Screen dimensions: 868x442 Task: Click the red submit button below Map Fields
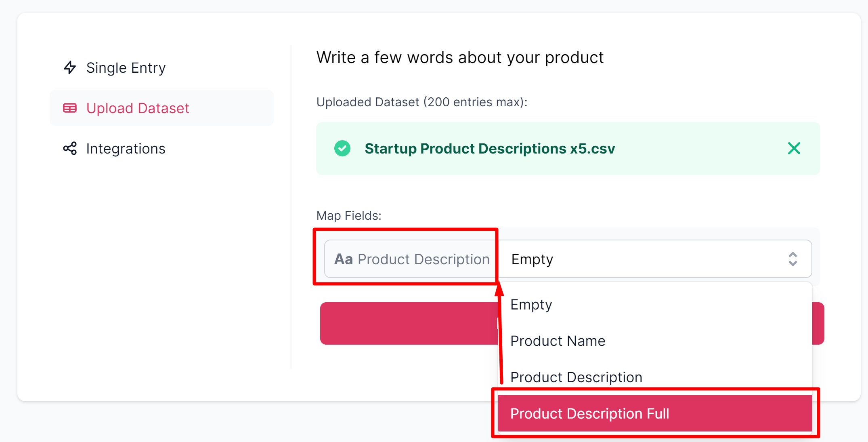pyautogui.click(x=408, y=324)
